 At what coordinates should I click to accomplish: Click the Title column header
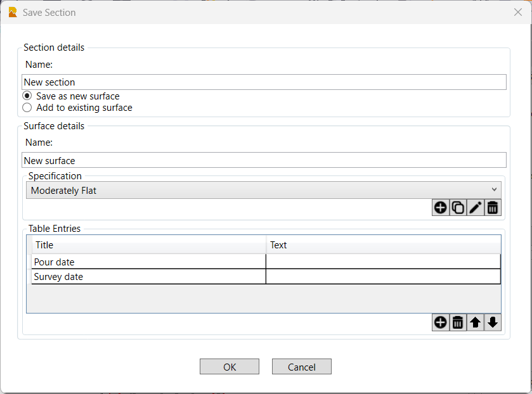148,245
